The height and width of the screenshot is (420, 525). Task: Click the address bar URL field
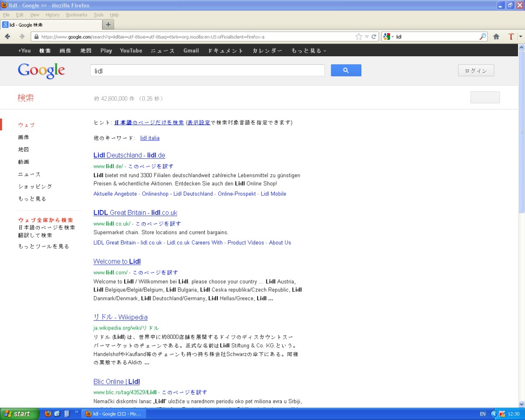tap(192, 37)
